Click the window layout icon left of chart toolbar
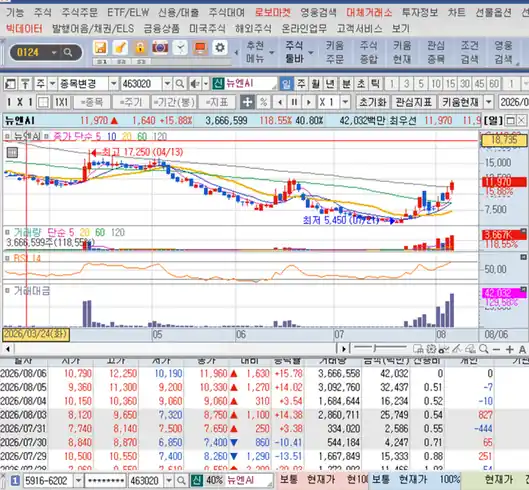 (x=10, y=84)
